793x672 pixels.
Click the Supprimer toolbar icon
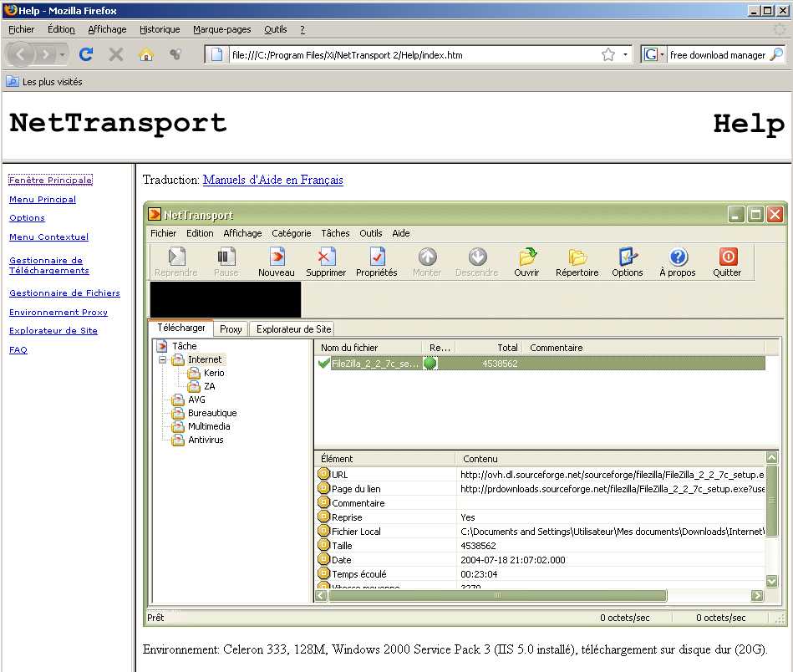click(326, 257)
